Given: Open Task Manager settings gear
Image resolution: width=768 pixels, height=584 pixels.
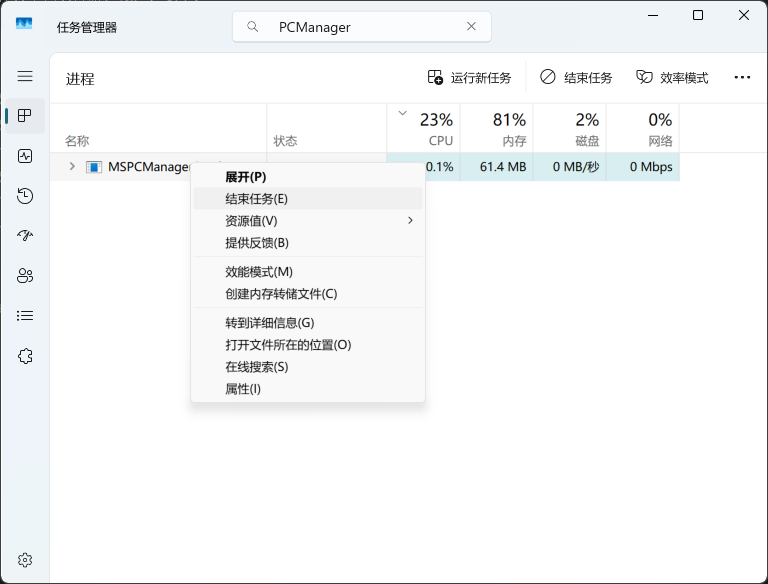Looking at the screenshot, I should [x=25, y=560].
